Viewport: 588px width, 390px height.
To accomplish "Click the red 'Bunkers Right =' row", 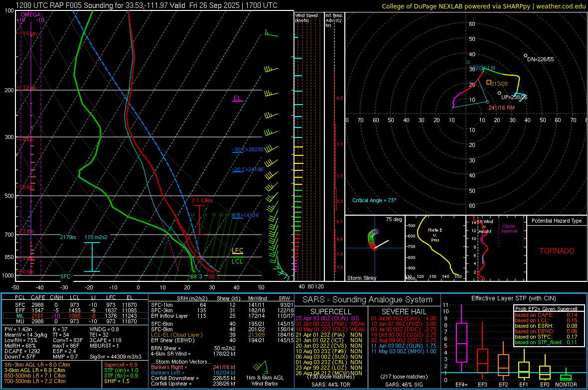I will 193,367.
